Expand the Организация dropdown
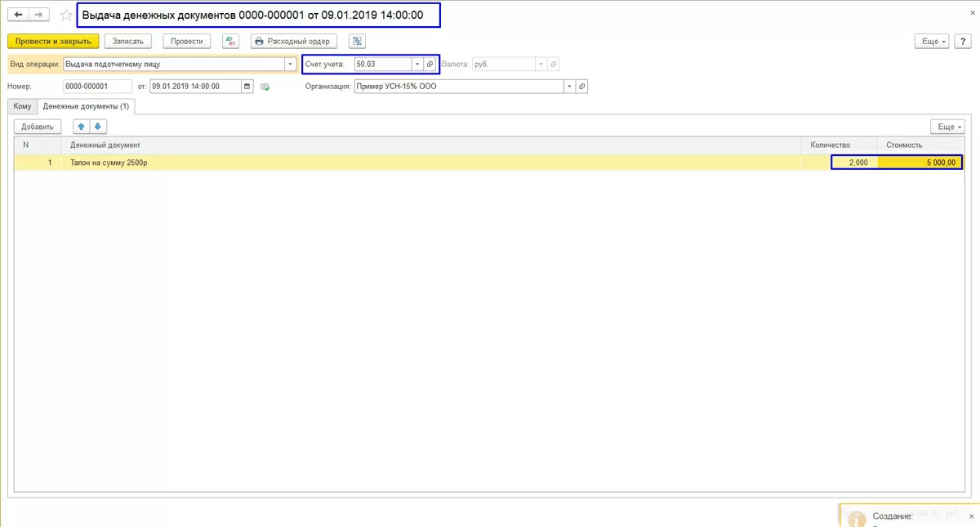 click(569, 86)
